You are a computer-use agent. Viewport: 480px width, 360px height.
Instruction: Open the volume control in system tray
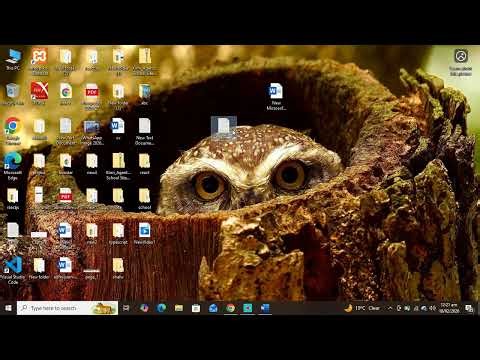(x=432, y=308)
